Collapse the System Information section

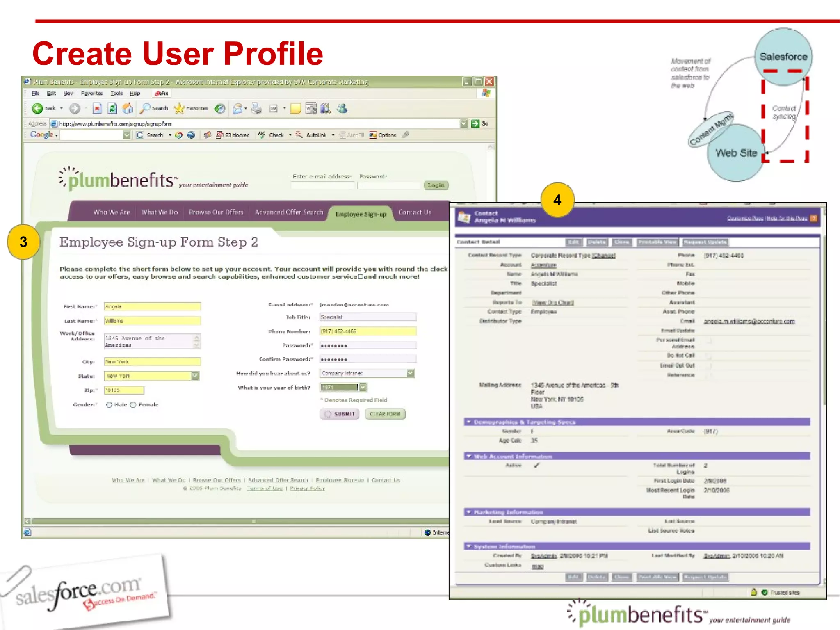tap(468, 546)
